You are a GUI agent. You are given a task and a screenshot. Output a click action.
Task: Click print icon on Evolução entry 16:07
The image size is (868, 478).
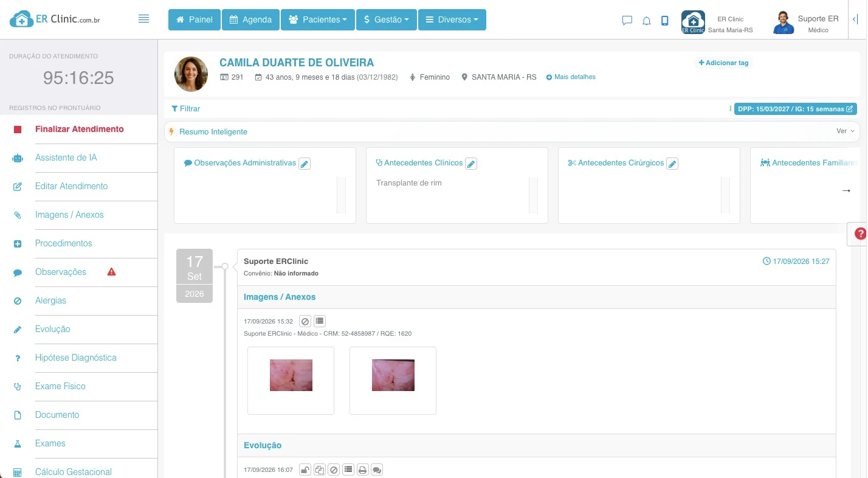tap(363, 470)
